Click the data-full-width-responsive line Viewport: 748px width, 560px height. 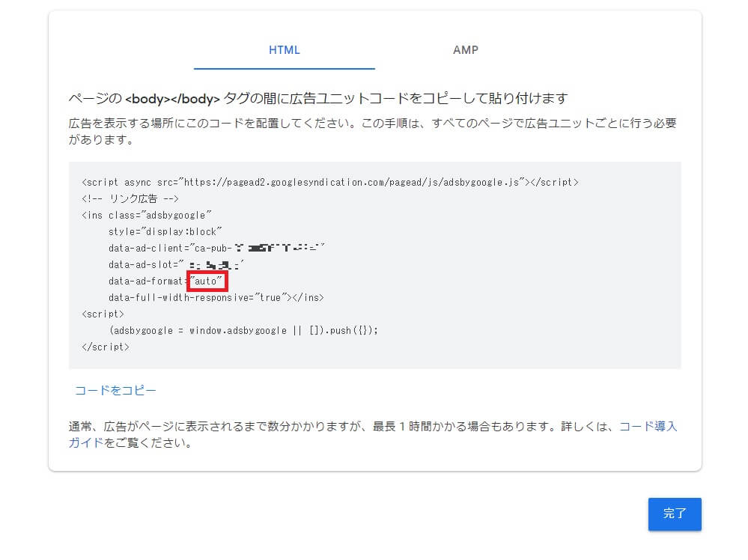(x=216, y=298)
